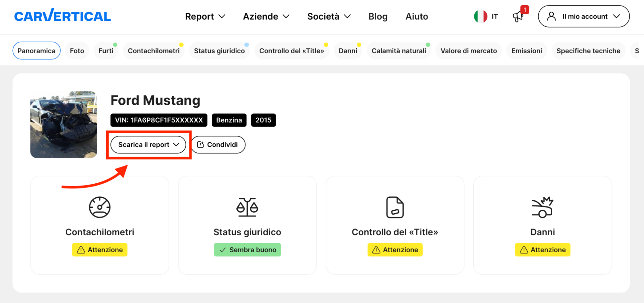Expand the Report menu dropdown
The width and height of the screenshot is (644, 303).
205,16
